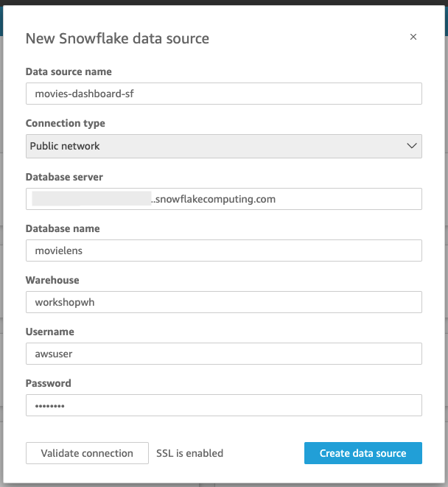
Task: Click the Warehouse field with workshopwh
Action: click(x=224, y=302)
